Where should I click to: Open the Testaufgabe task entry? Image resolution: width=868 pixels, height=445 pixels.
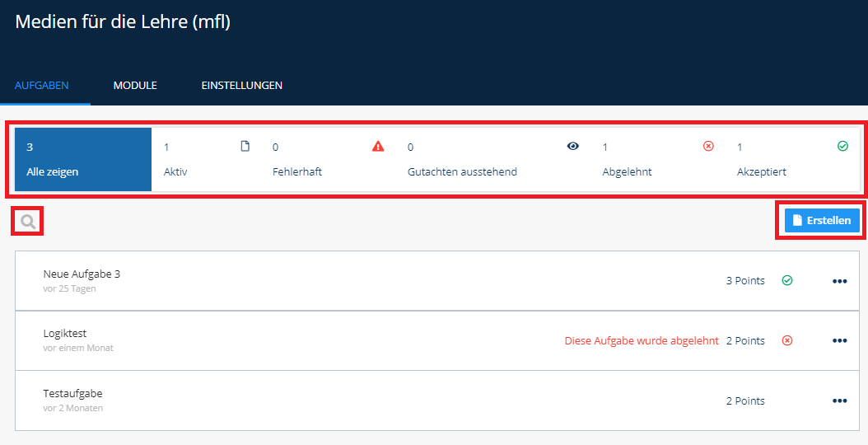pyautogui.click(x=437, y=400)
